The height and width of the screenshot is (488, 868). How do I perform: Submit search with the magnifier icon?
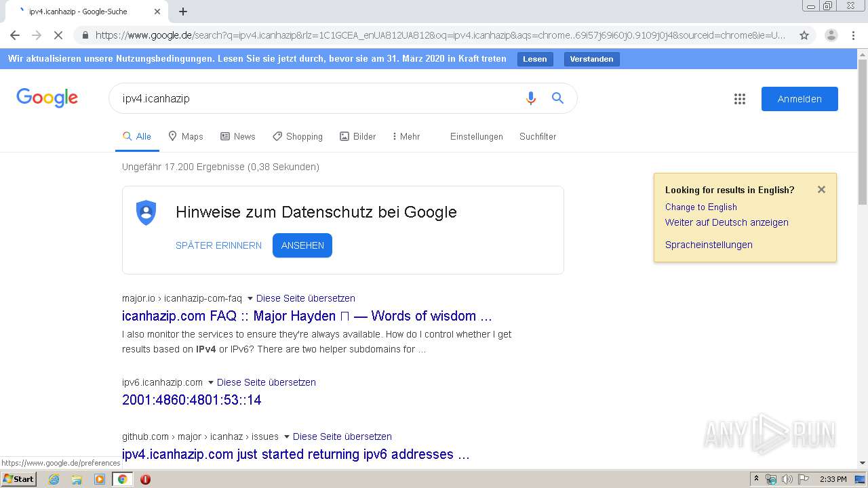557,98
